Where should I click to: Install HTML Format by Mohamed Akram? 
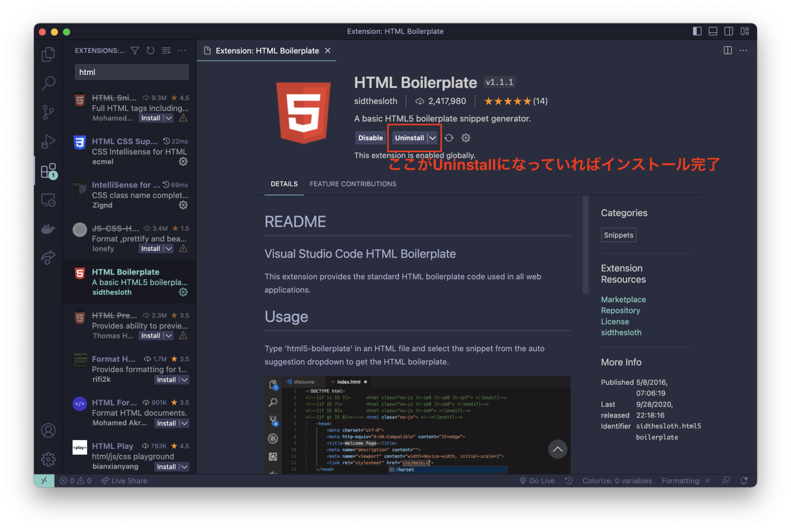pyautogui.click(x=166, y=423)
